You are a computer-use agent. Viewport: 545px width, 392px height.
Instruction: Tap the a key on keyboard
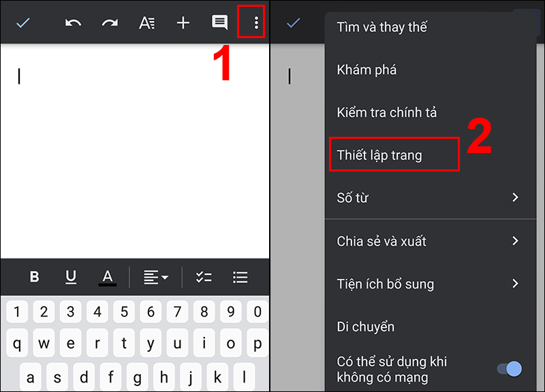(31, 377)
